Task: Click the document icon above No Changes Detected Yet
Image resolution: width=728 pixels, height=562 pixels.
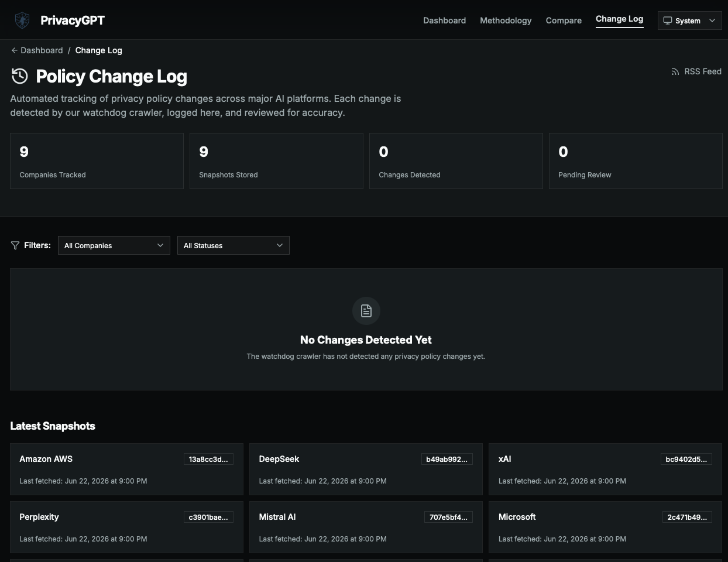Action: pos(366,311)
